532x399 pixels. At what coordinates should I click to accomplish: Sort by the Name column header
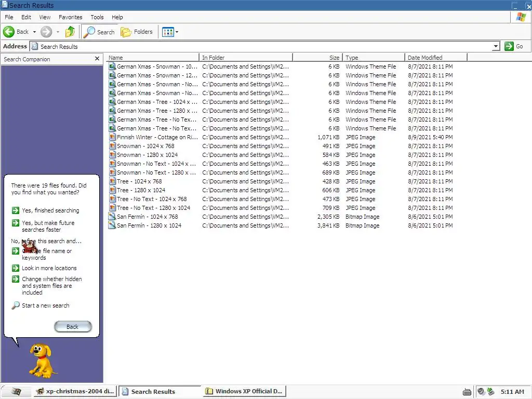[152, 57]
